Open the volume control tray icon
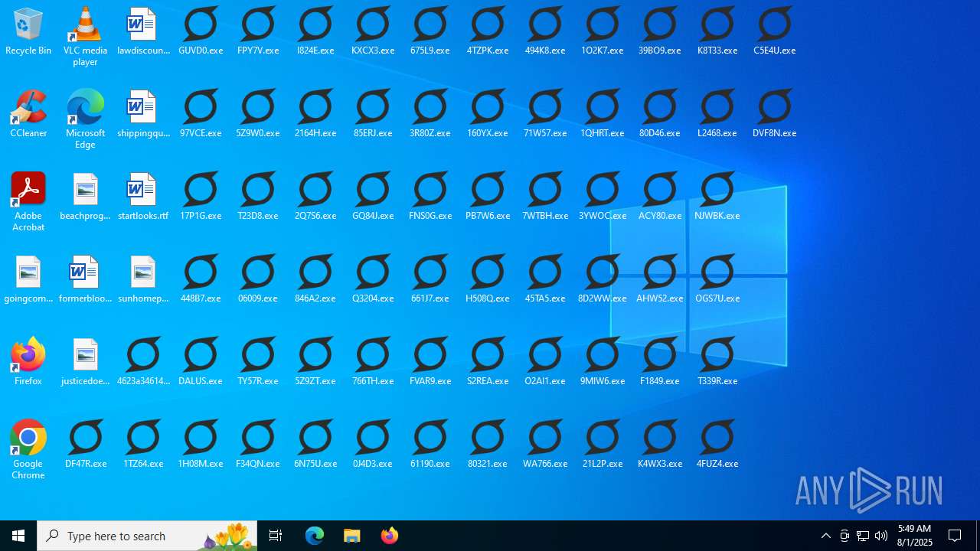 [x=881, y=536]
